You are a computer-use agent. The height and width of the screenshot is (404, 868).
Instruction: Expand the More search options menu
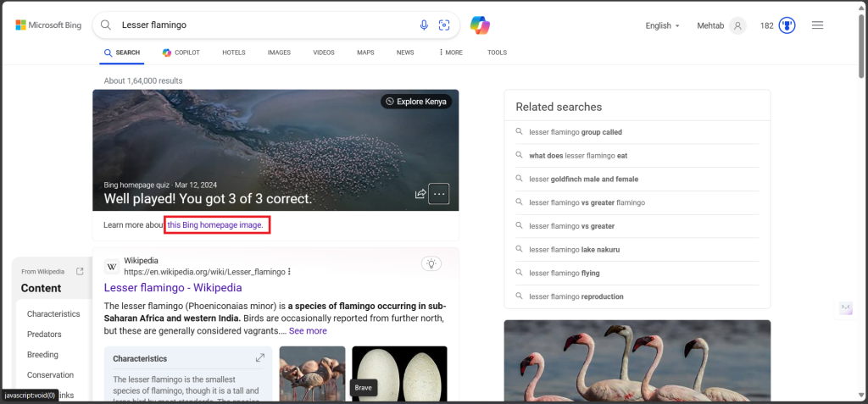pyautogui.click(x=451, y=53)
